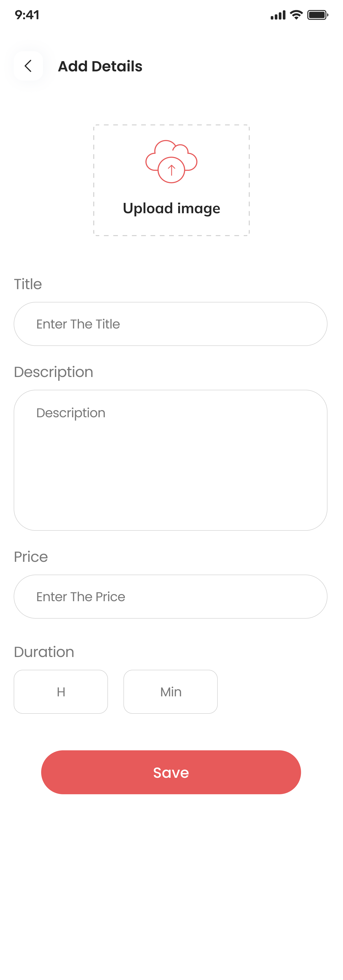
Task: Tap the H hours duration box
Action: pyautogui.click(x=61, y=691)
